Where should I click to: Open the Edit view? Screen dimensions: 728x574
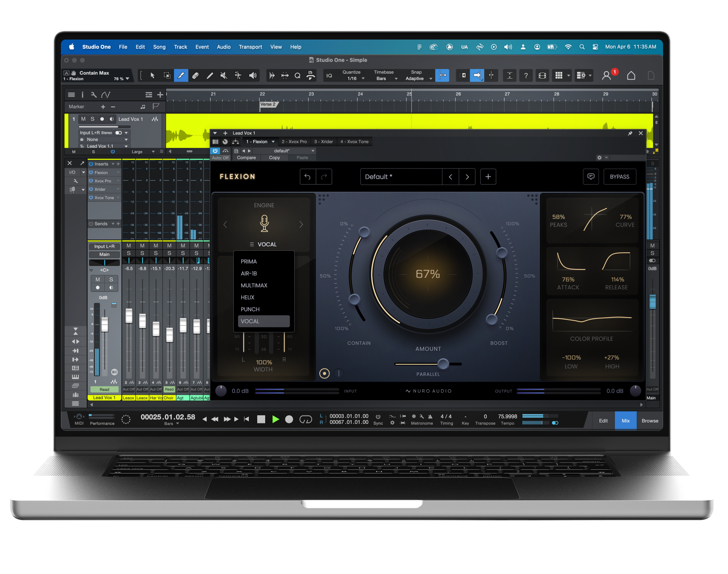pyautogui.click(x=603, y=421)
